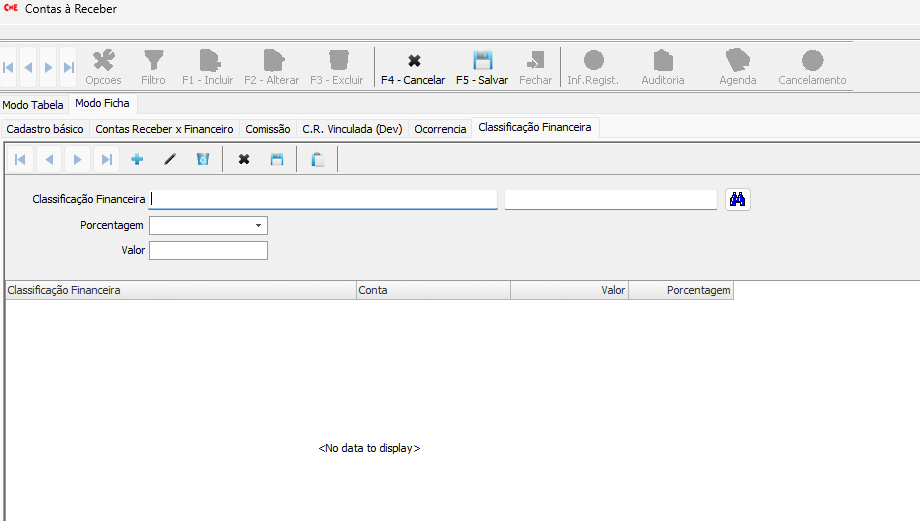920x521 pixels.
Task: Sort by the Conta column header
Action: 432,291
